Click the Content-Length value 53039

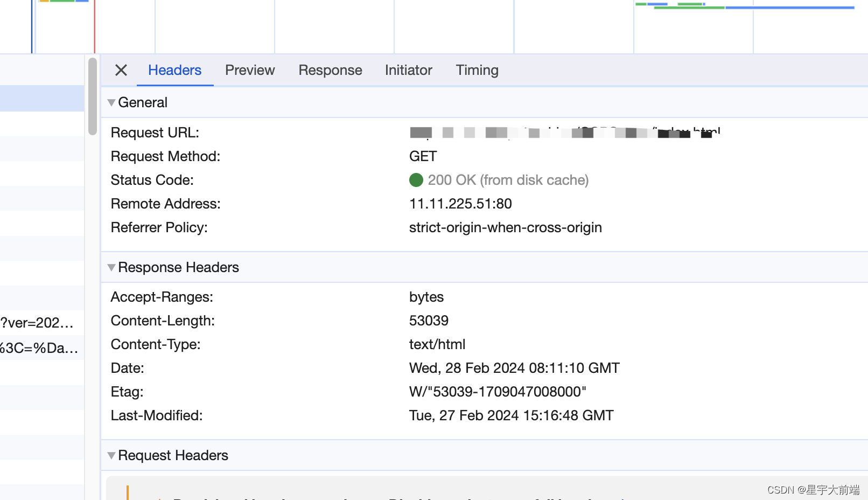click(x=429, y=321)
